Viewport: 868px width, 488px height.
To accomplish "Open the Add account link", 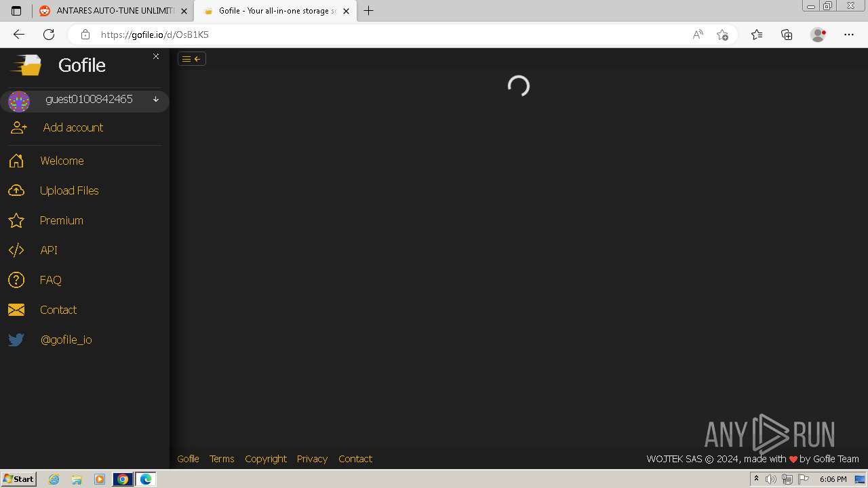I will pos(73,127).
